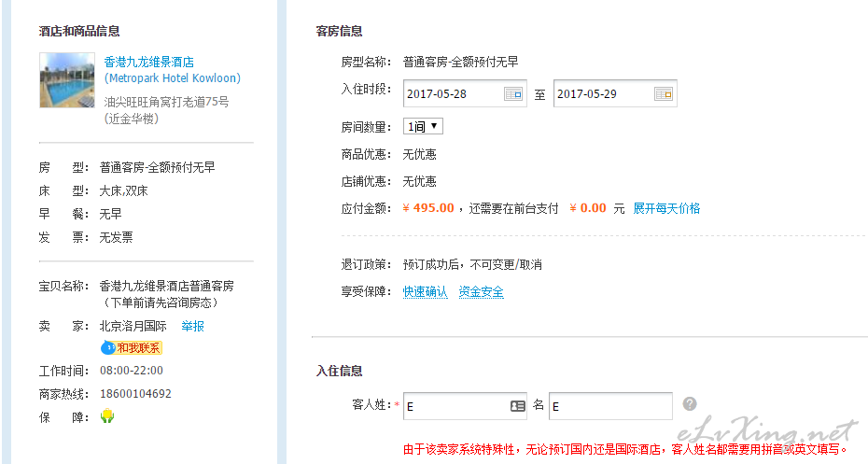
Task: Click the hotel address 油尖旺旺角窝打老道75号
Action: [167, 102]
